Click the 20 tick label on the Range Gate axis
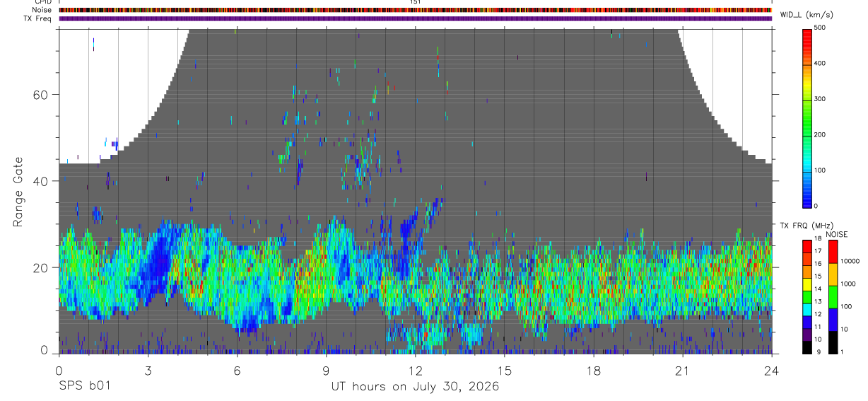 click(x=41, y=267)
